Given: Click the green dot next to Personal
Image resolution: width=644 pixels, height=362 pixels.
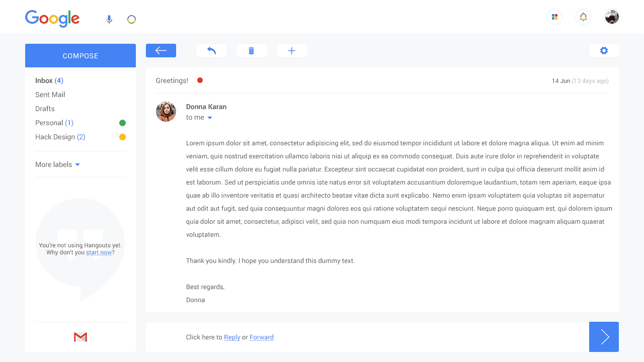Looking at the screenshot, I should (122, 122).
